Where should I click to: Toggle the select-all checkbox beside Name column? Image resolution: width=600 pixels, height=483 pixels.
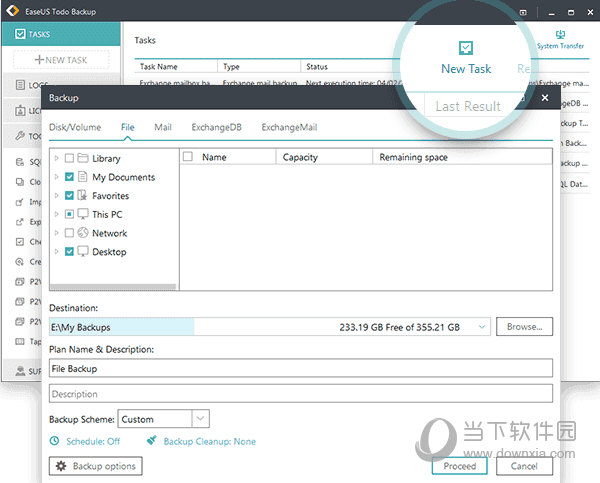click(x=188, y=157)
